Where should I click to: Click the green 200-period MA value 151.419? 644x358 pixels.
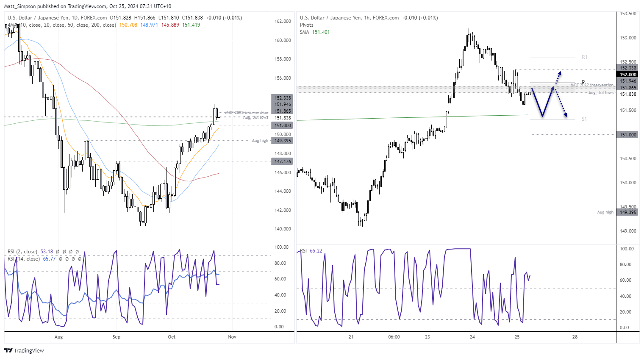191,25
